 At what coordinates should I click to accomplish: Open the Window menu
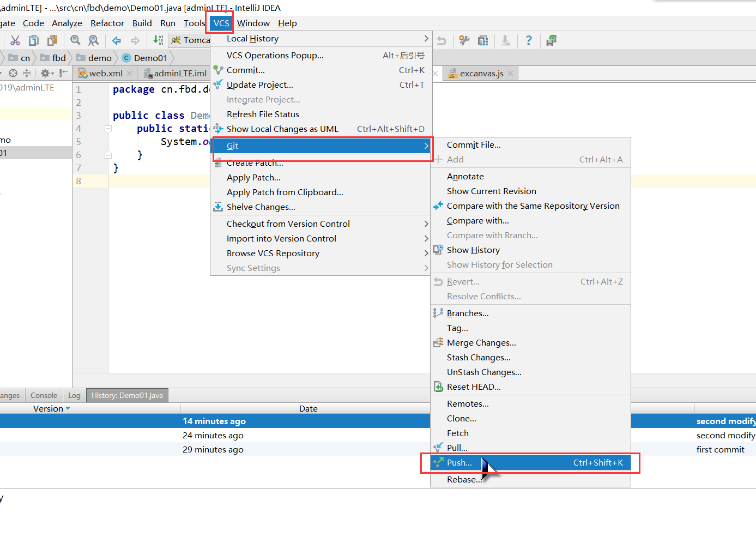pyautogui.click(x=253, y=23)
